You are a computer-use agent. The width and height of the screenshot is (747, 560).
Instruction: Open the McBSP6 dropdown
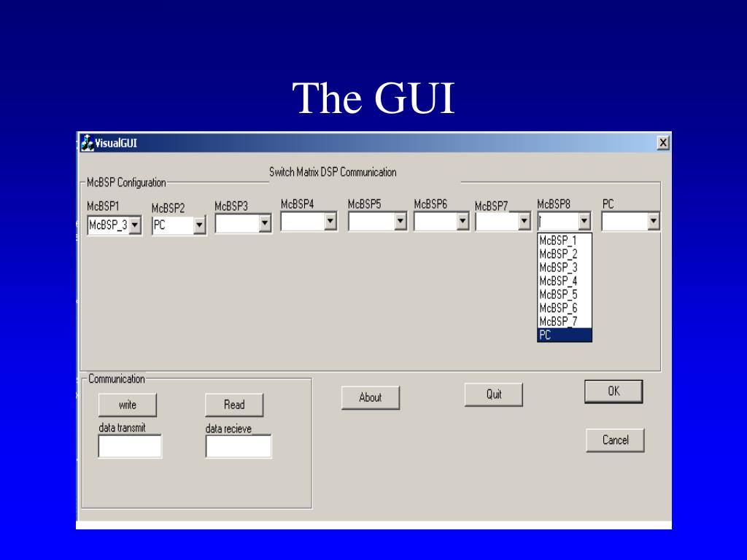pyautogui.click(x=462, y=221)
